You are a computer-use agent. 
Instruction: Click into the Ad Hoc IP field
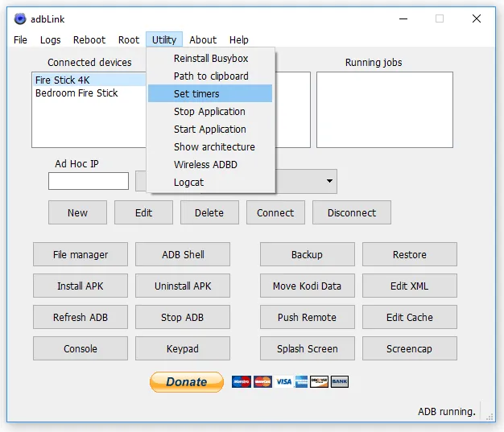point(89,181)
